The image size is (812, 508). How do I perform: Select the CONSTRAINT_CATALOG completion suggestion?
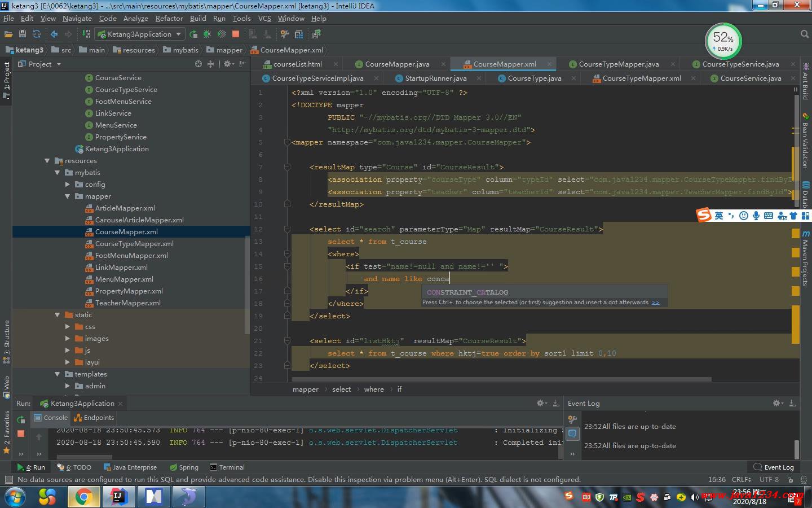[x=544, y=292]
